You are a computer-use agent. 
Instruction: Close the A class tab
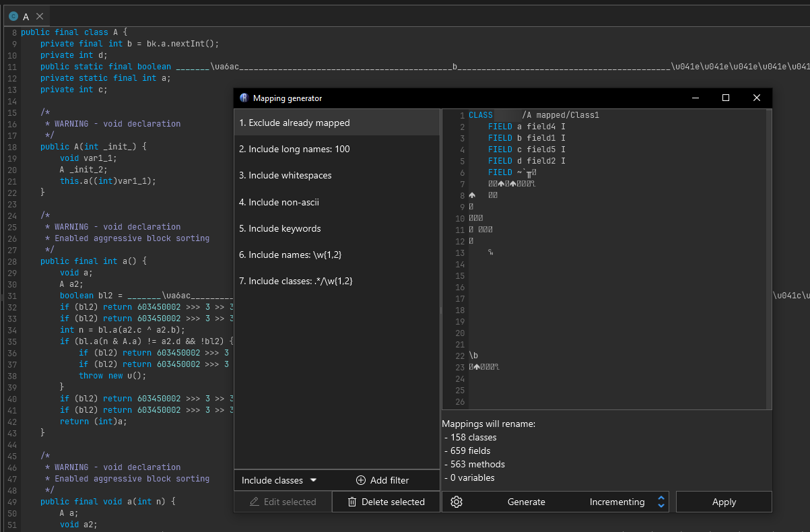pyautogui.click(x=40, y=16)
